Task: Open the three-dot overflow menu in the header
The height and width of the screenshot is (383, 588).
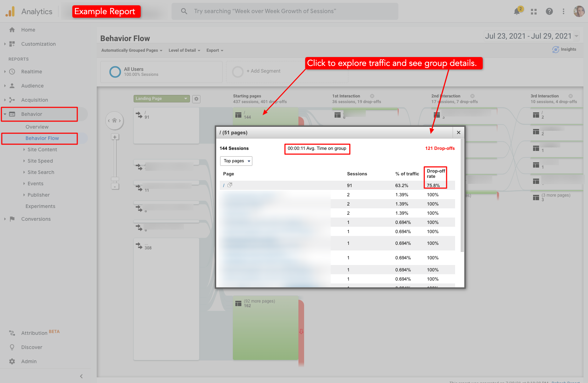Action: (564, 11)
